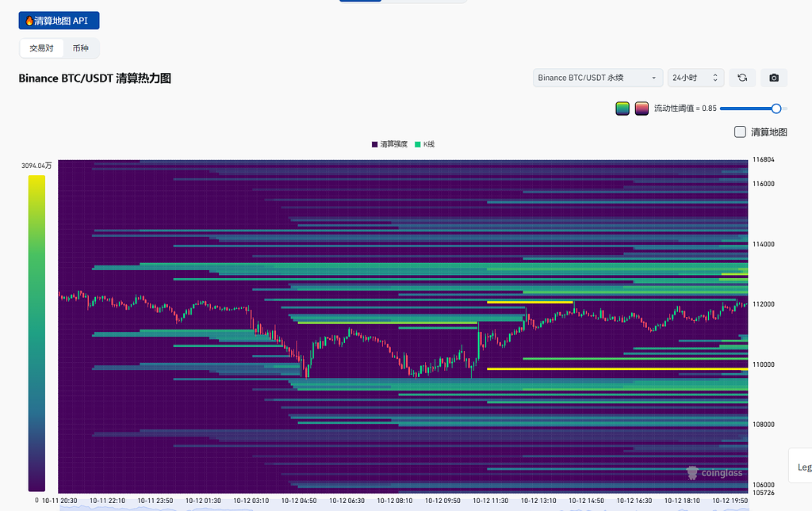Click the refresh chart icon
The width and height of the screenshot is (812, 511).
pos(742,78)
